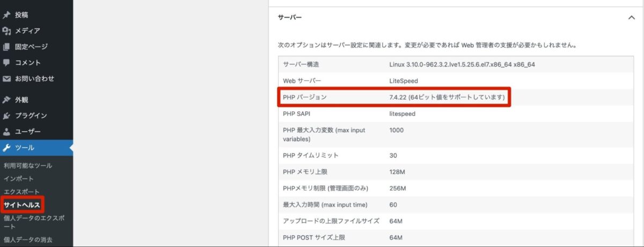644x247 pixels.
Task: Go to 利用可能なツール submenu
Action: click(x=28, y=165)
